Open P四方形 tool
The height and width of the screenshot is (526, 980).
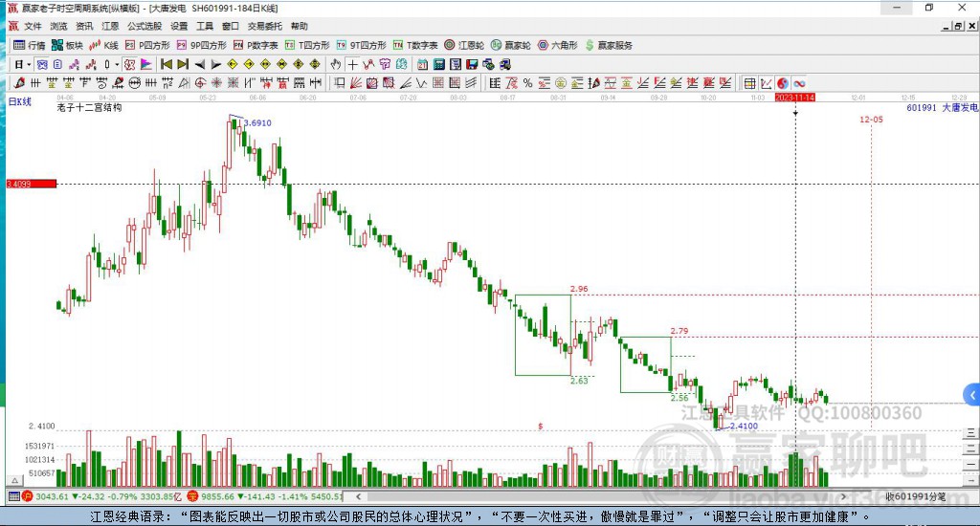(147, 45)
